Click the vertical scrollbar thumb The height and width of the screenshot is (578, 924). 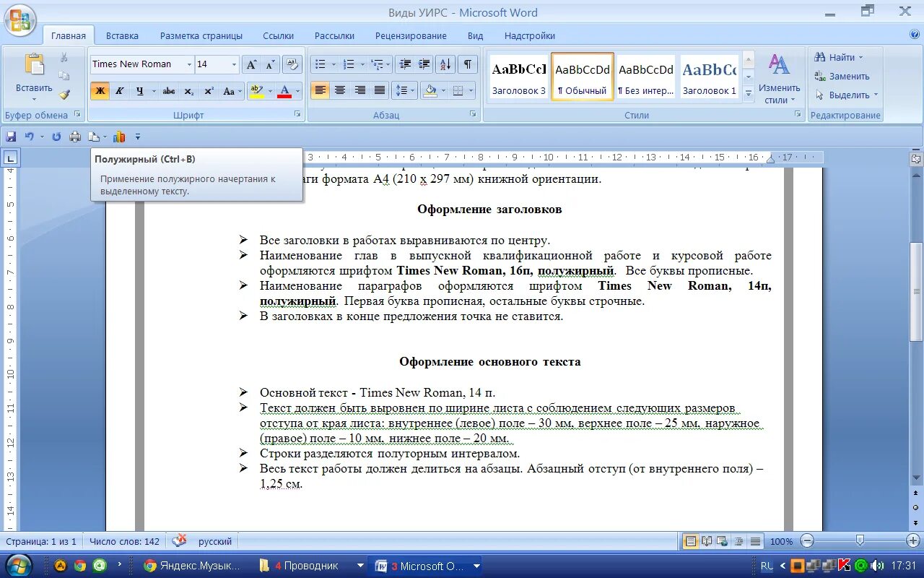coord(916,292)
